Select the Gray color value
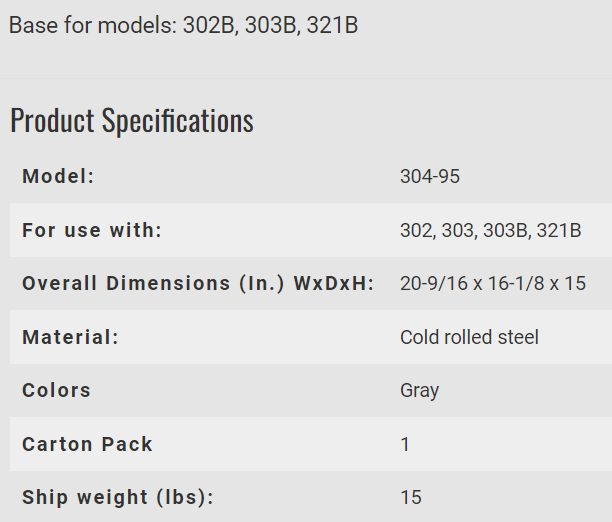Viewport: 612px width, 522px height. 420,391
